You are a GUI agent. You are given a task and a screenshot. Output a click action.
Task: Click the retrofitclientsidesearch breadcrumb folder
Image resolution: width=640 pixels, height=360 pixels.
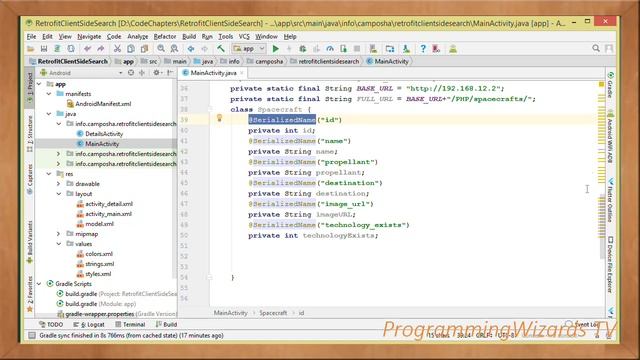(325, 61)
